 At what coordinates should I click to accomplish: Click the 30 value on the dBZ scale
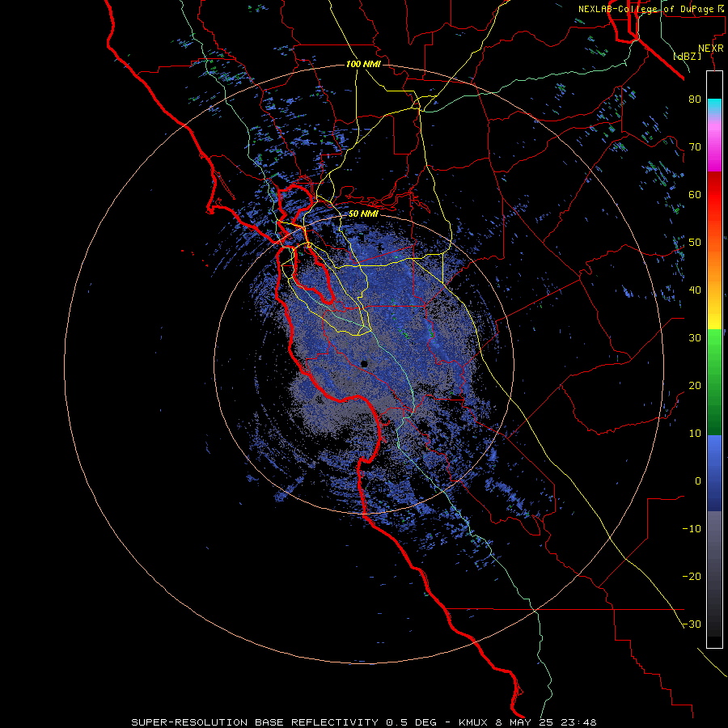[695, 338]
